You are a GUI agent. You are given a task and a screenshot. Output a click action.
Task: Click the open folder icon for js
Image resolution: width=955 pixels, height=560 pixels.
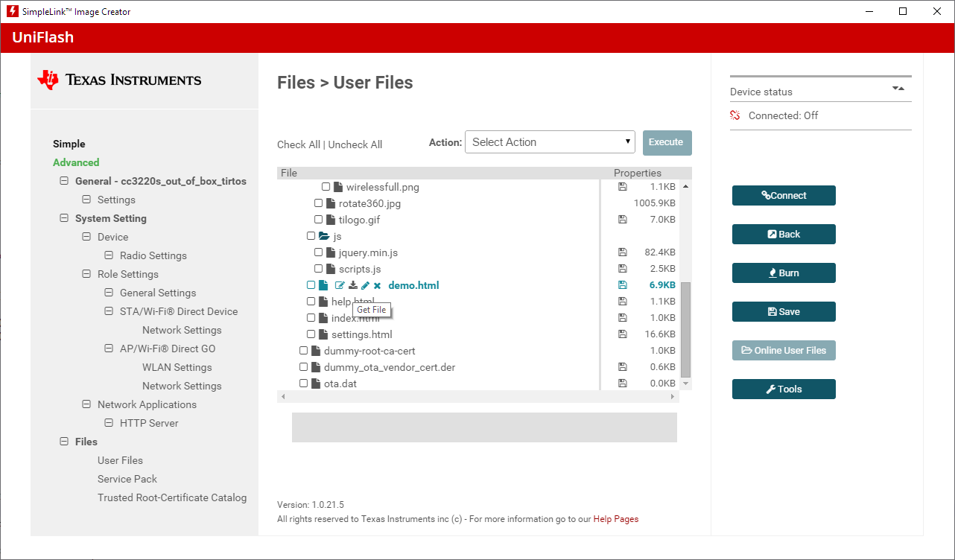324,236
